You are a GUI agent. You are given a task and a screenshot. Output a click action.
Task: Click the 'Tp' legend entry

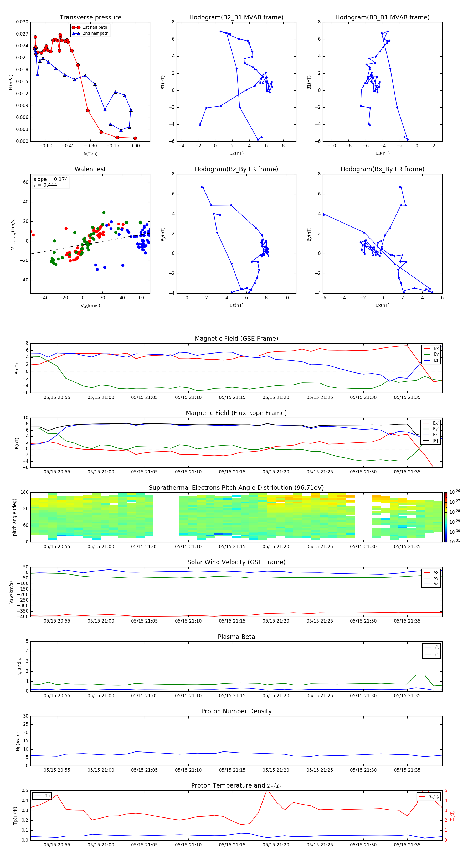coord(42,796)
